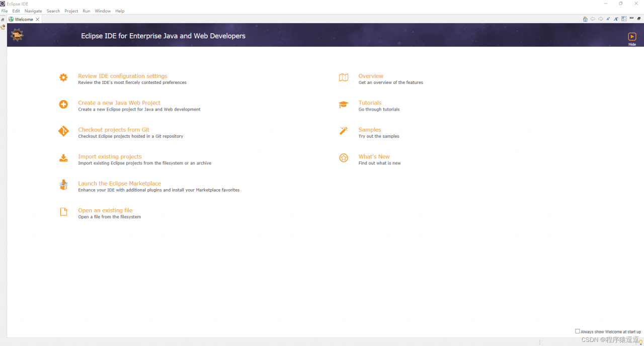This screenshot has width=644, height=346.
Task: Click Create a new Java Web Project link
Action: tap(119, 103)
